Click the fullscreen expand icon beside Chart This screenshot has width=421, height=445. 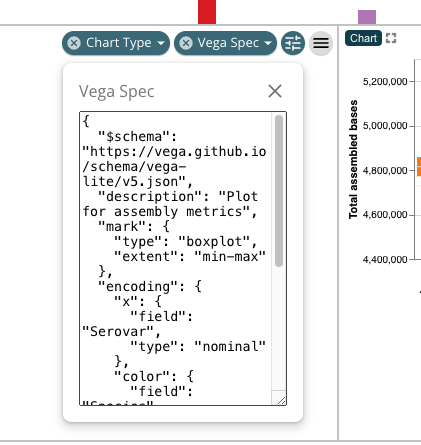(391, 38)
